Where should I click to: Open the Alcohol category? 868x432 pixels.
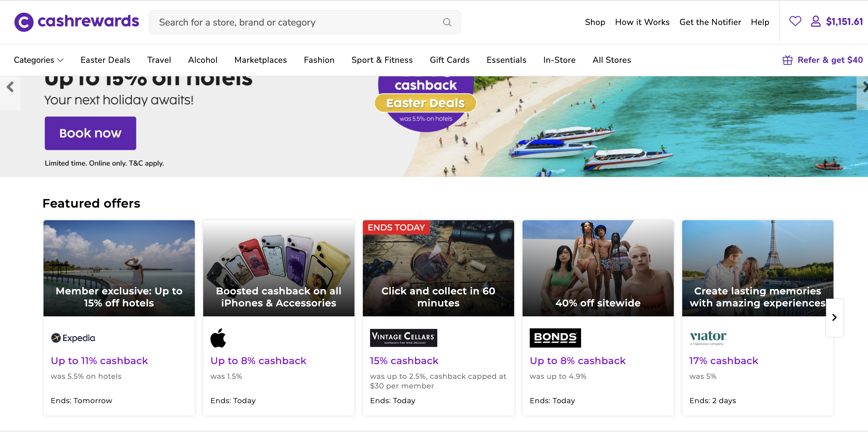coord(203,60)
